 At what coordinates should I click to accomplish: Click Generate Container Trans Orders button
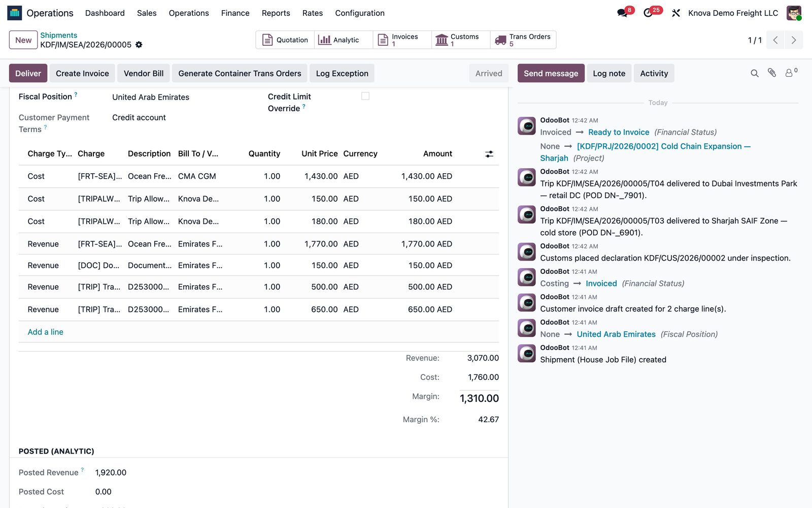(240, 73)
